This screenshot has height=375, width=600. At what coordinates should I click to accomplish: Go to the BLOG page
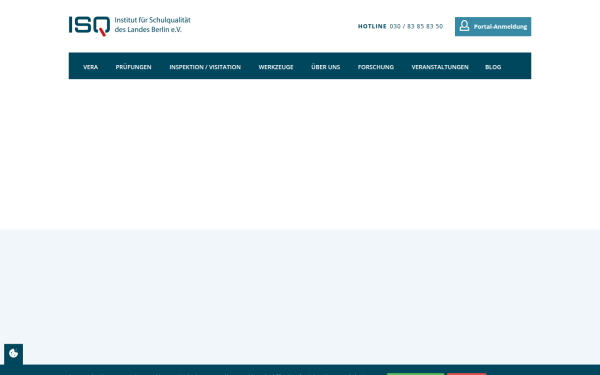(x=493, y=67)
